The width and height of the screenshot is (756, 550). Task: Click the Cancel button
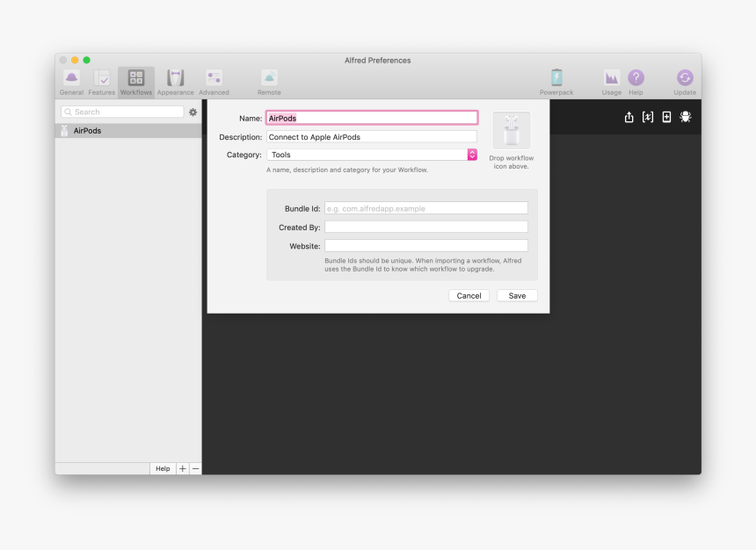469,295
